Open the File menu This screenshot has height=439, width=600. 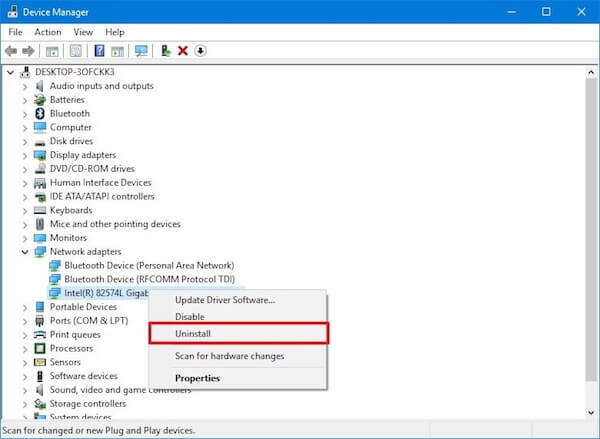point(15,32)
